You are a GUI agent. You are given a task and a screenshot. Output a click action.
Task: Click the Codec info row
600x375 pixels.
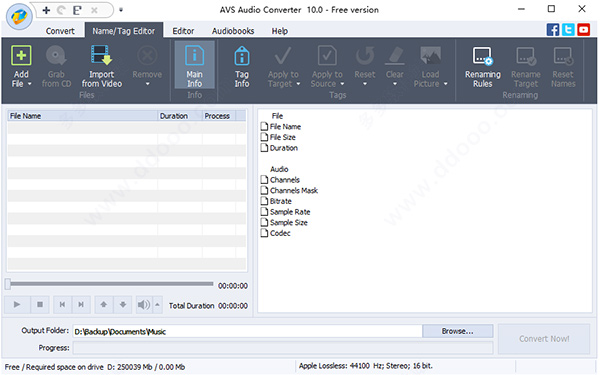[x=276, y=233]
